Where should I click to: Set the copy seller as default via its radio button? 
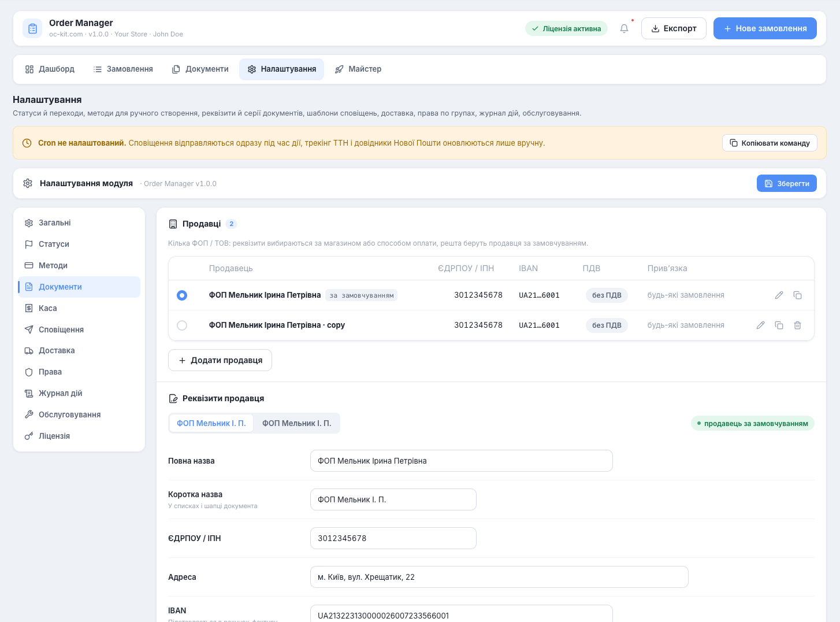pyautogui.click(x=182, y=325)
